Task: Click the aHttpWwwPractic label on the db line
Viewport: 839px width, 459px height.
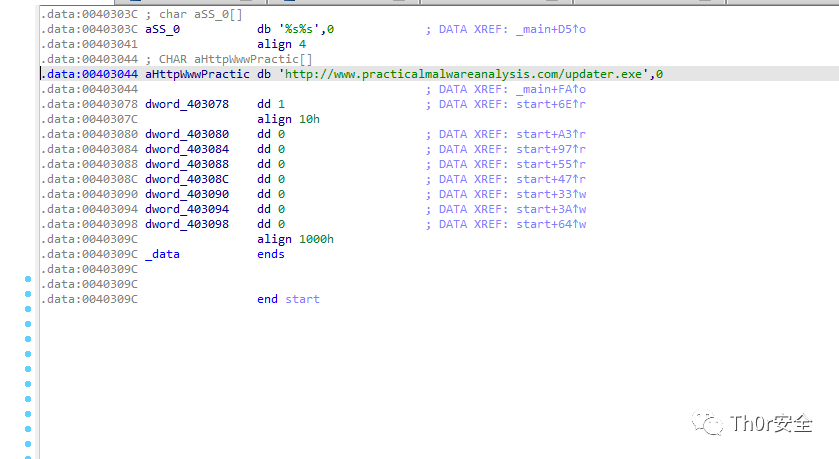Action: click(197, 74)
